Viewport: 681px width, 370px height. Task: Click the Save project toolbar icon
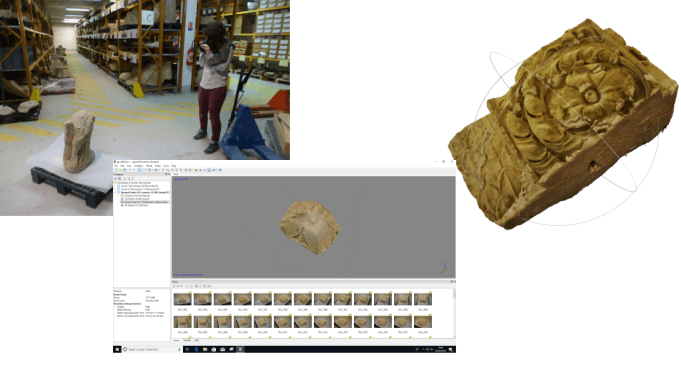[x=125, y=170]
